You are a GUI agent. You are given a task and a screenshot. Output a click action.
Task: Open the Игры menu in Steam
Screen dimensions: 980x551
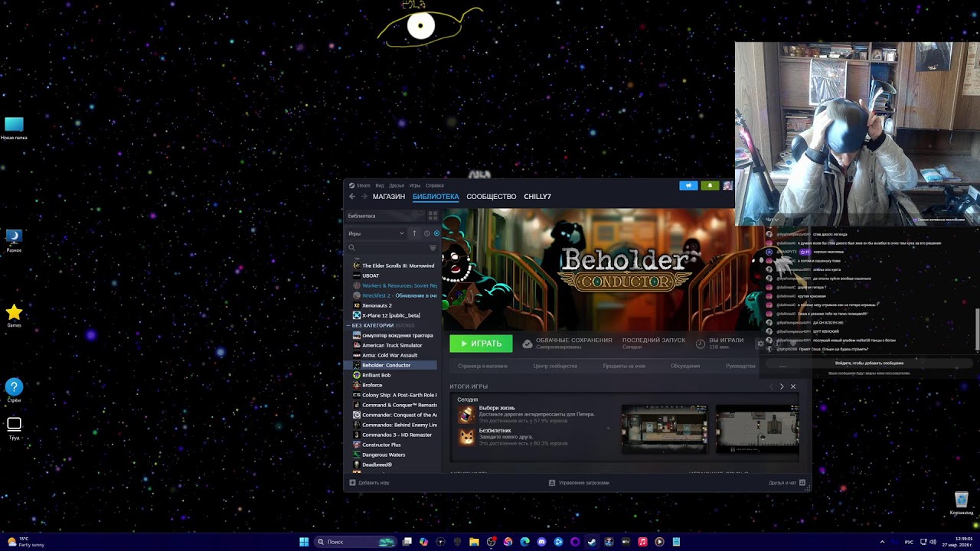(415, 185)
